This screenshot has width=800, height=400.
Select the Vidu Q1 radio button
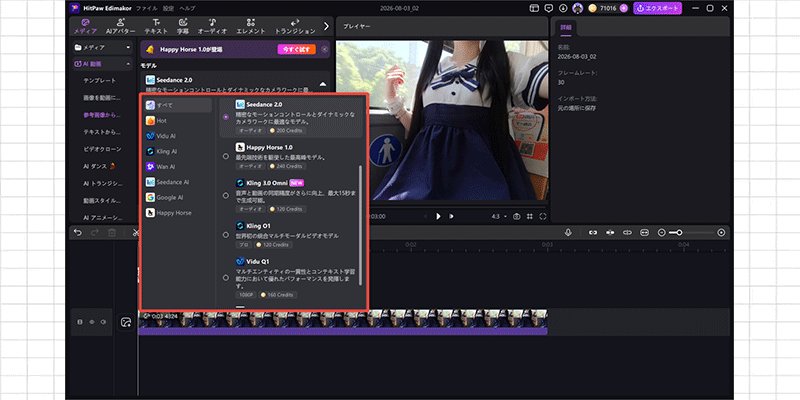pos(226,278)
